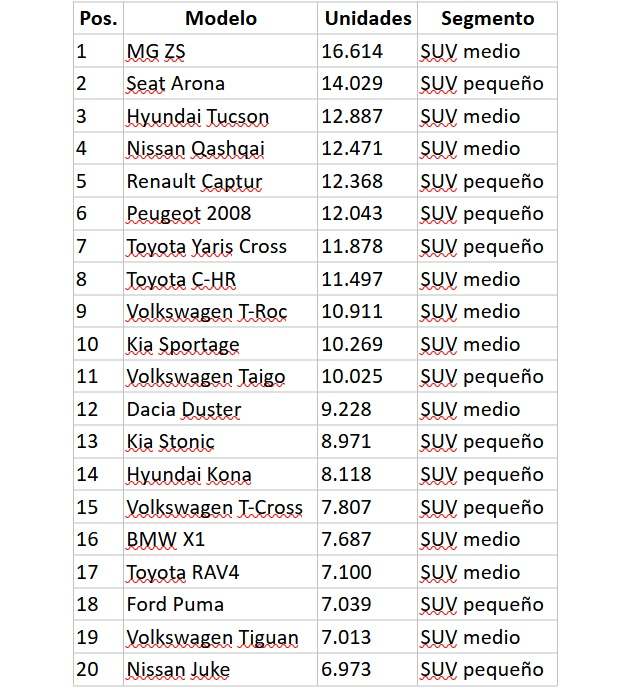634x696 pixels.
Task: Click the Kia Stonic cell
Action: [x=221, y=442]
